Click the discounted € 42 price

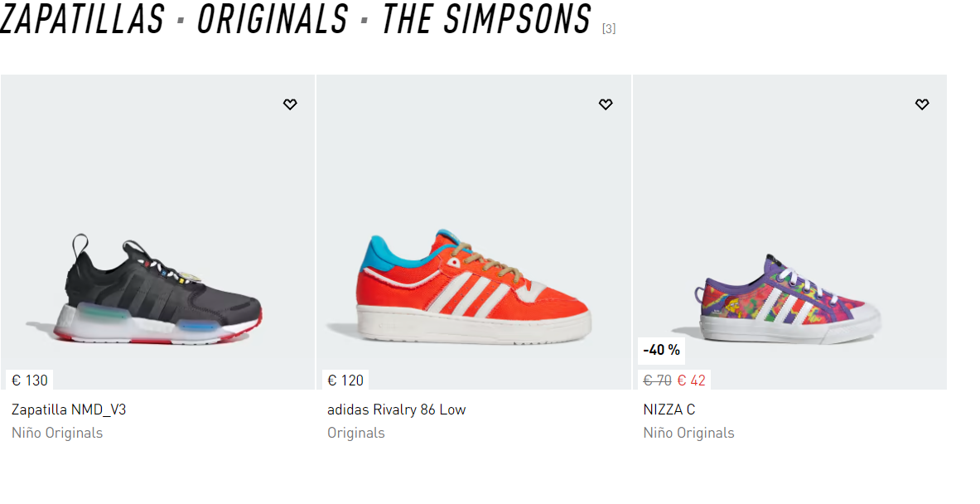pyautogui.click(x=691, y=380)
